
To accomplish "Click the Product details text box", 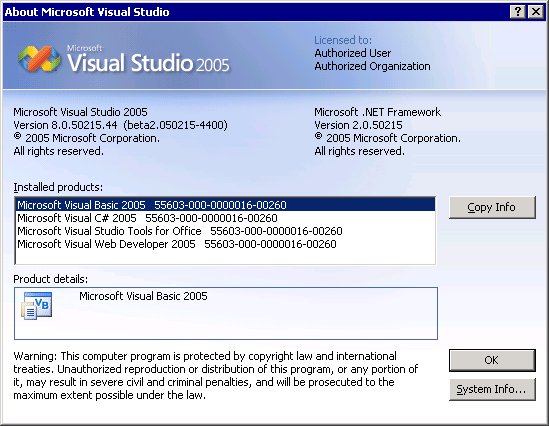I will 226,313.
